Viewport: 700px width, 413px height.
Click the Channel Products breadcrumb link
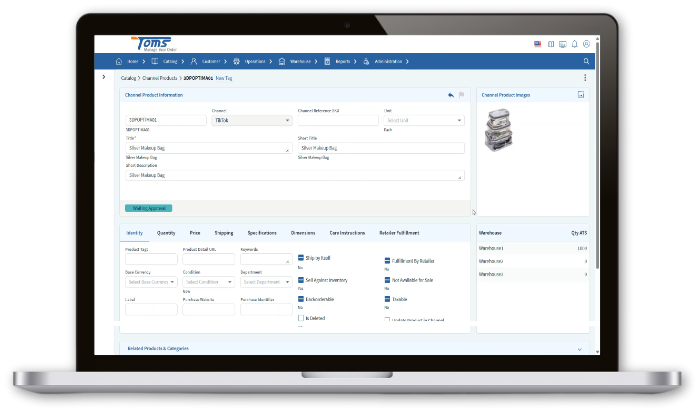pyautogui.click(x=160, y=77)
